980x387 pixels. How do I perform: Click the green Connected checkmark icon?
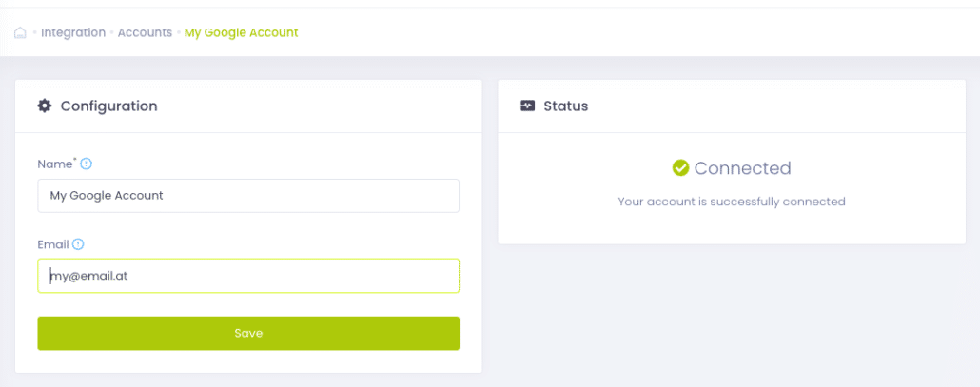(x=680, y=168)
